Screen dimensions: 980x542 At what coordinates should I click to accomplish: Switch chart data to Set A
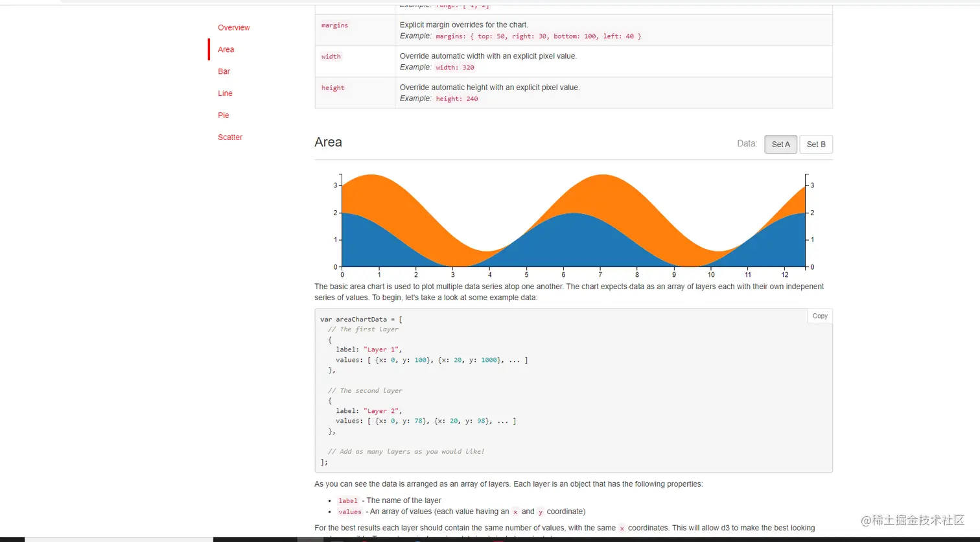[x=781, y=144]
